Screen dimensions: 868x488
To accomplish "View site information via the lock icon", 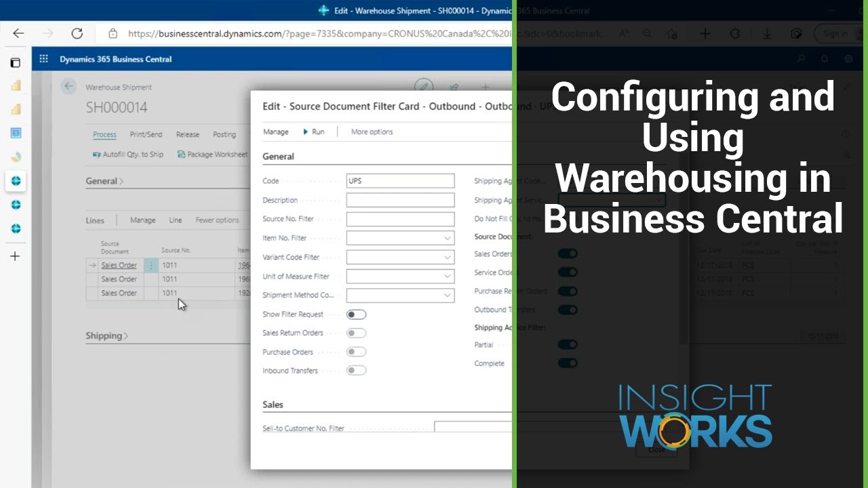I will point(113,33).
